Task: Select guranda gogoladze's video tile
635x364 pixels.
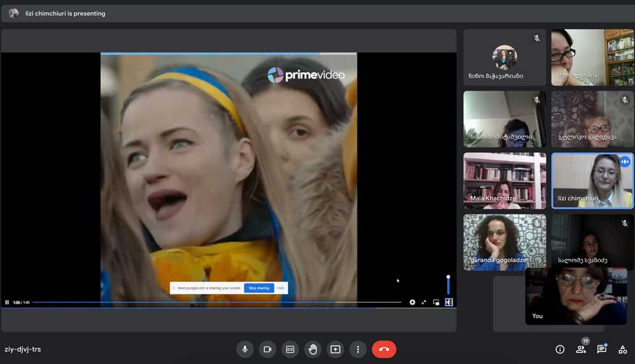Action: 504,242
